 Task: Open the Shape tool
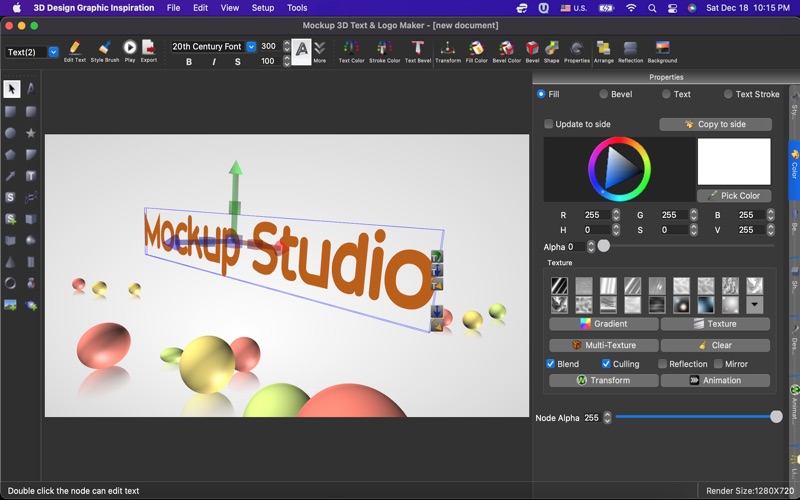click(x=552, y=52)
